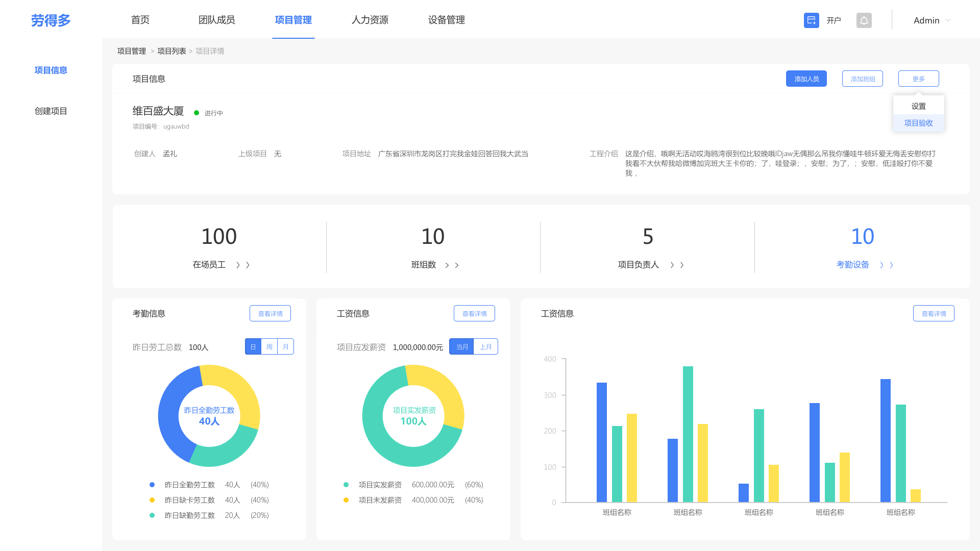This screenshot has height=551, width=980.
Task: Select the 项目管理 tab
Action: tap(293, 20)
